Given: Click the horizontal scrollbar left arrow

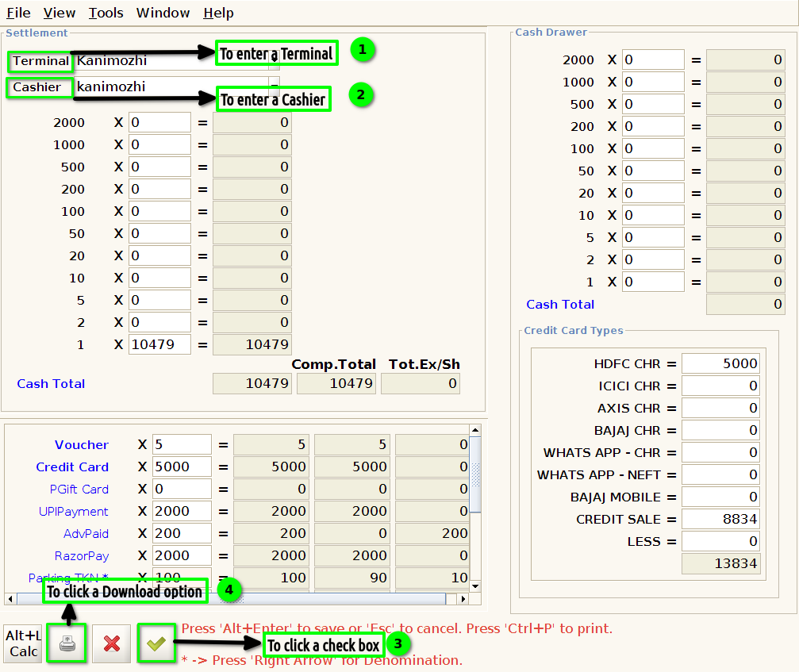Looking at the screenshot, I should pyautogui.click(x=10, y=599).
